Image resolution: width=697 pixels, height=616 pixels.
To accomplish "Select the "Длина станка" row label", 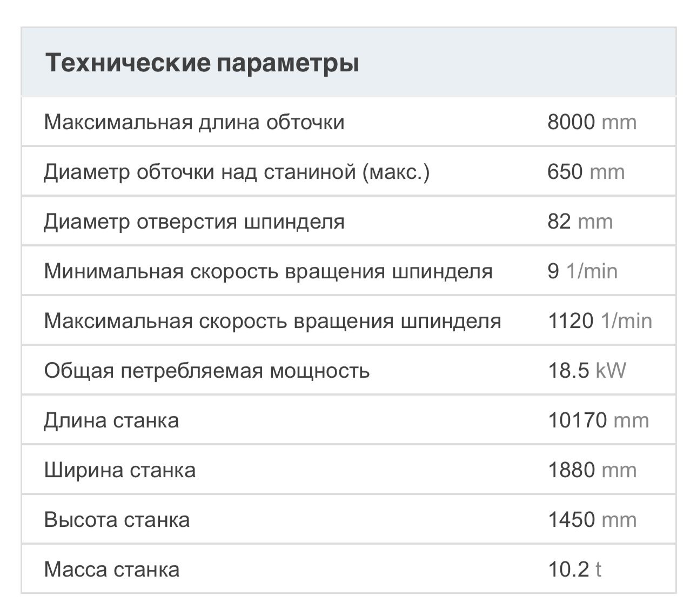I will (111, 420).
